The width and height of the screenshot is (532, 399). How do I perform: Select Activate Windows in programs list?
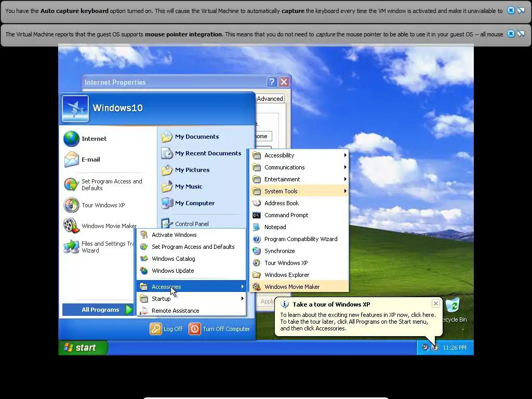(191, 235)
